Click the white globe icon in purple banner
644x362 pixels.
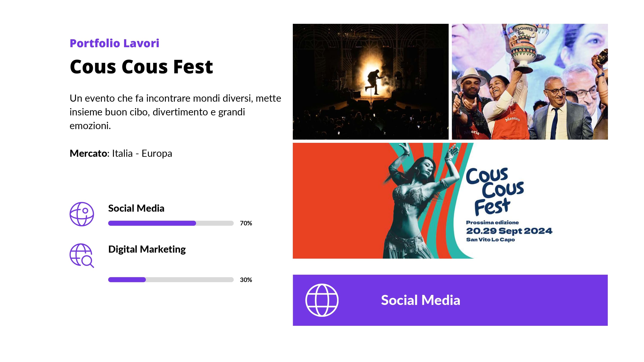(322, 300)
